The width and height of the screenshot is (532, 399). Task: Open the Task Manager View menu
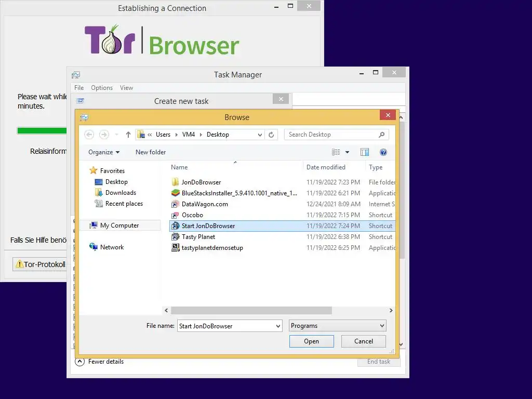tap(126, 87)
